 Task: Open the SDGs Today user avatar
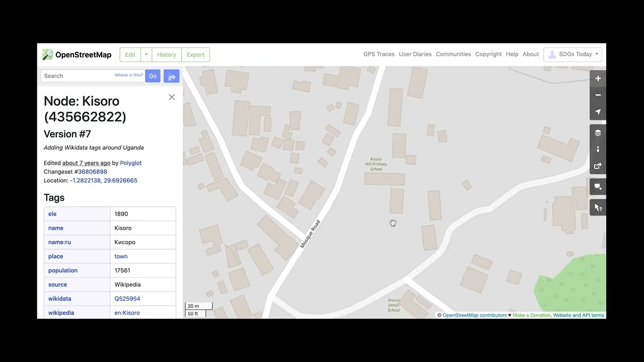pos(552,54)
